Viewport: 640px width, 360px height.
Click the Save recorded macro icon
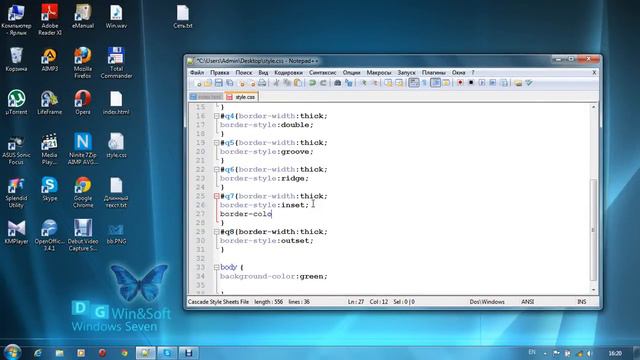point(504,83)
